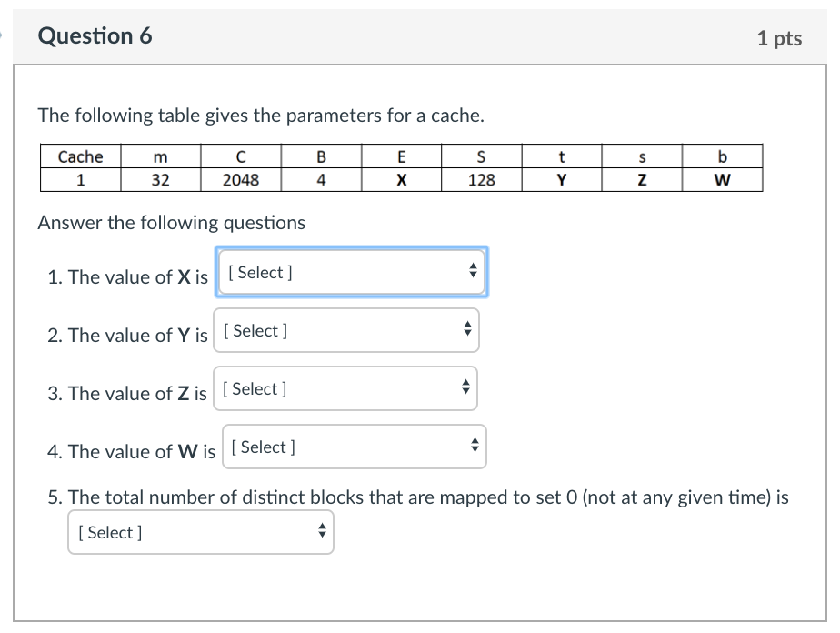Open the distinct blocks mapped to set 0 dropdown

pos(200,533)
